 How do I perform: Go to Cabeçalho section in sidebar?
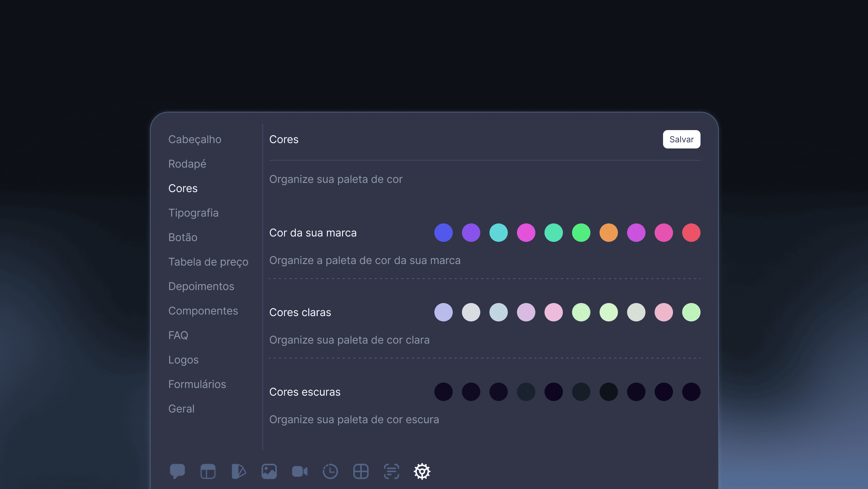click(x=195, y=139)
